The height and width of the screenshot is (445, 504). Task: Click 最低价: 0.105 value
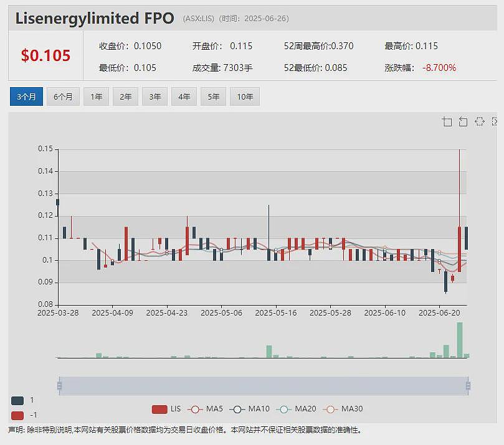pos(128,68)
